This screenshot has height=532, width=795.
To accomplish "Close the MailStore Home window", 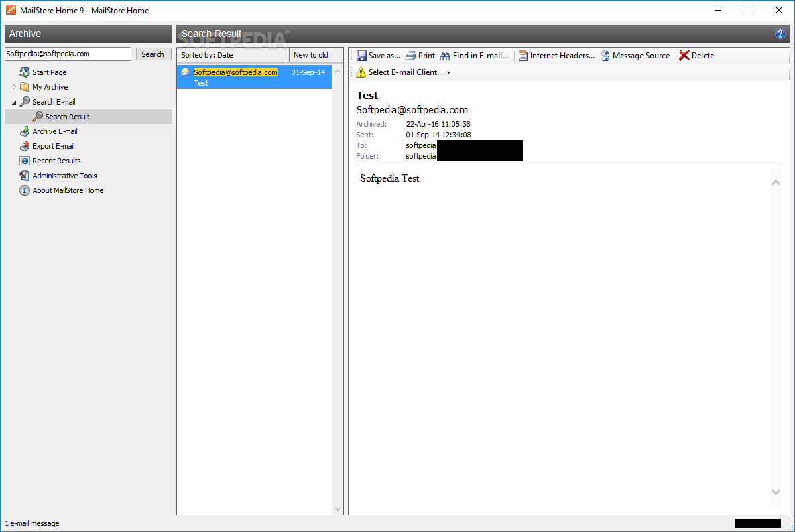I will [x=779, y=10].
